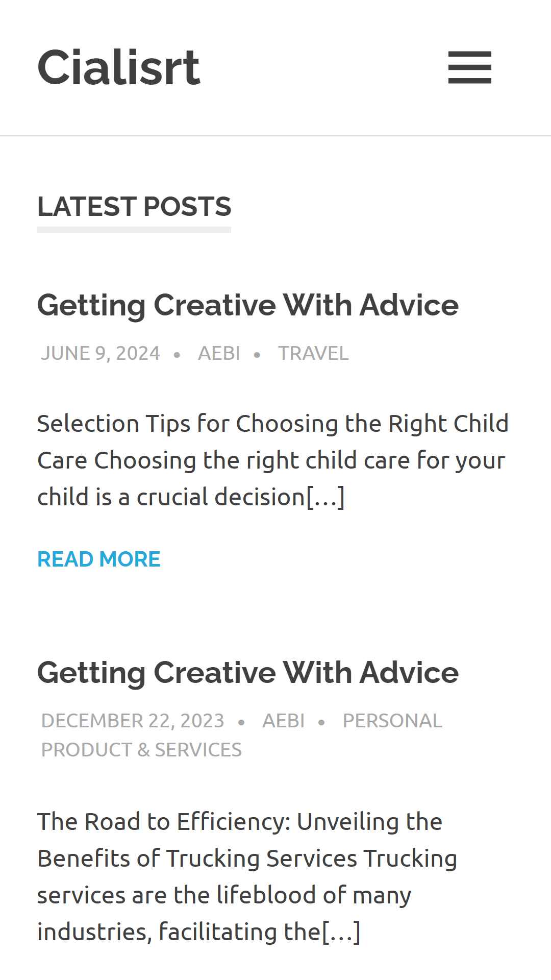View author AEBI on the December 2023 post
Image resolution: width=551 pixels, height=980 pixels.
coord(283,721)
